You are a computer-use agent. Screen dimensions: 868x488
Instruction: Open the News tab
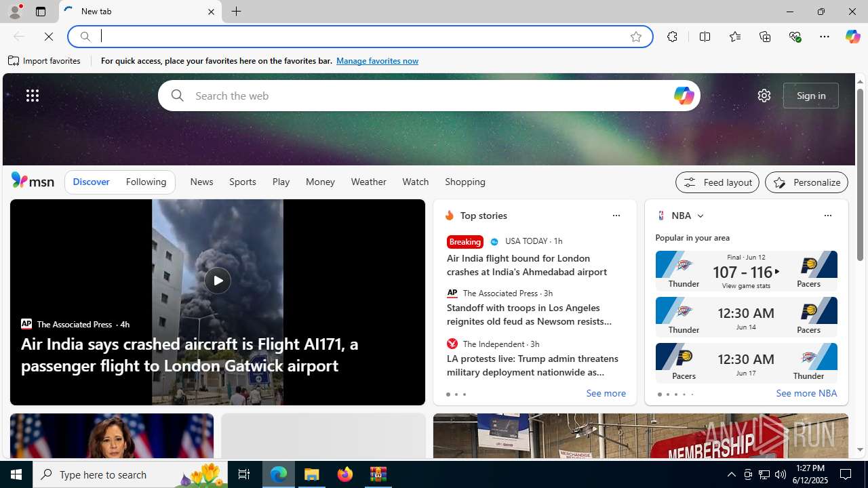201,182
